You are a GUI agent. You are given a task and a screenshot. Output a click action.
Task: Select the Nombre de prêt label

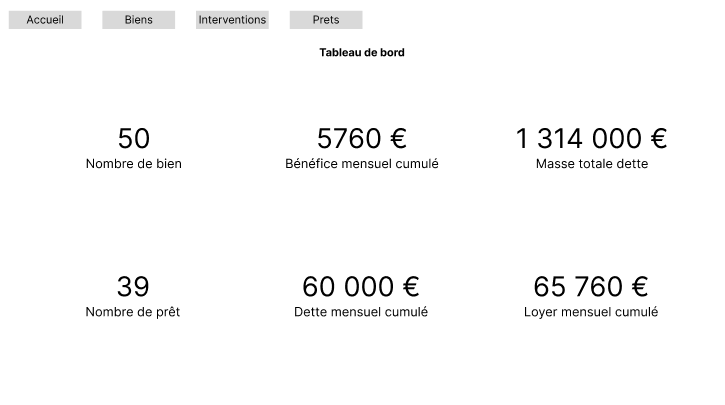click(133, 312)
